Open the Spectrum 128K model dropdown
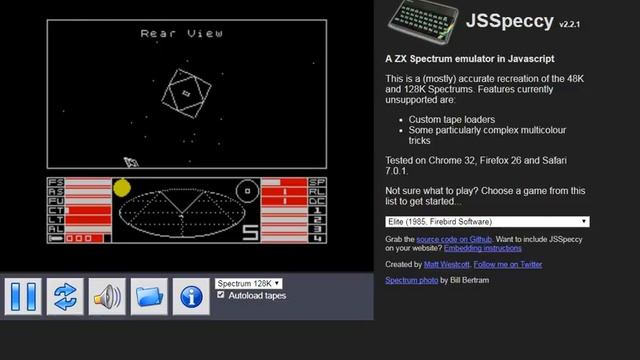640x360 pixels. tap(248, 283)
